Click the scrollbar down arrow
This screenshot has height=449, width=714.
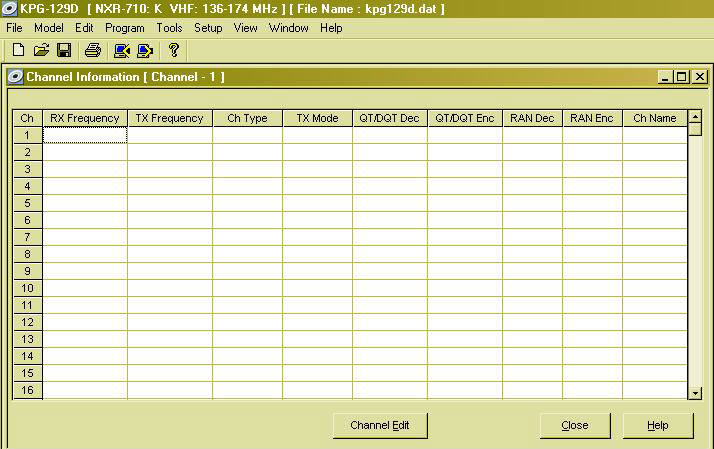(x=695, y=393)
